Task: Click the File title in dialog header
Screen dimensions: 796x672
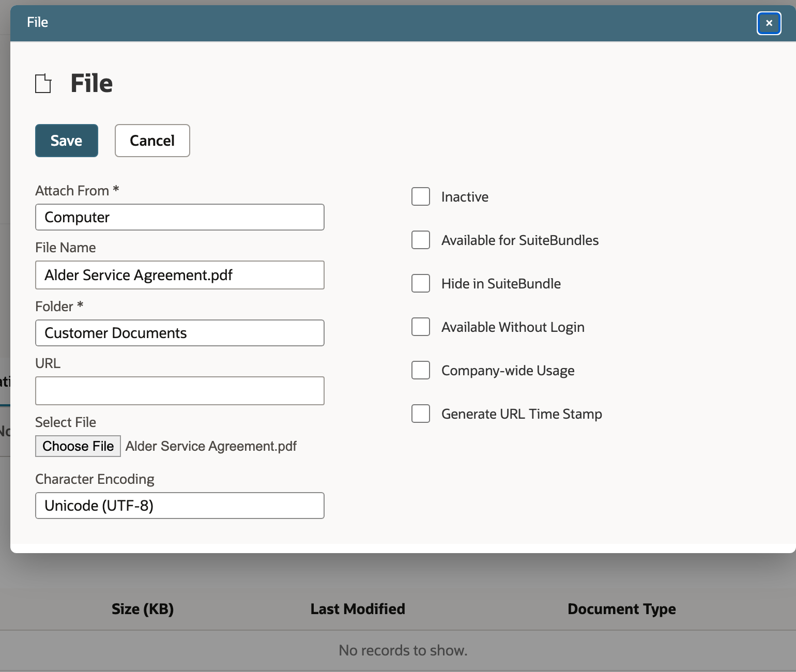Action: 38,22
